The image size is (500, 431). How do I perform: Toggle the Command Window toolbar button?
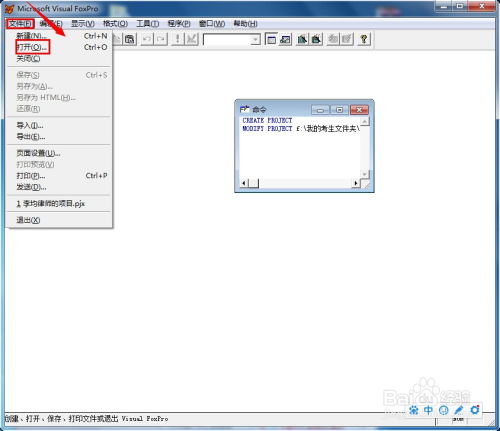[x=271, y=39]
